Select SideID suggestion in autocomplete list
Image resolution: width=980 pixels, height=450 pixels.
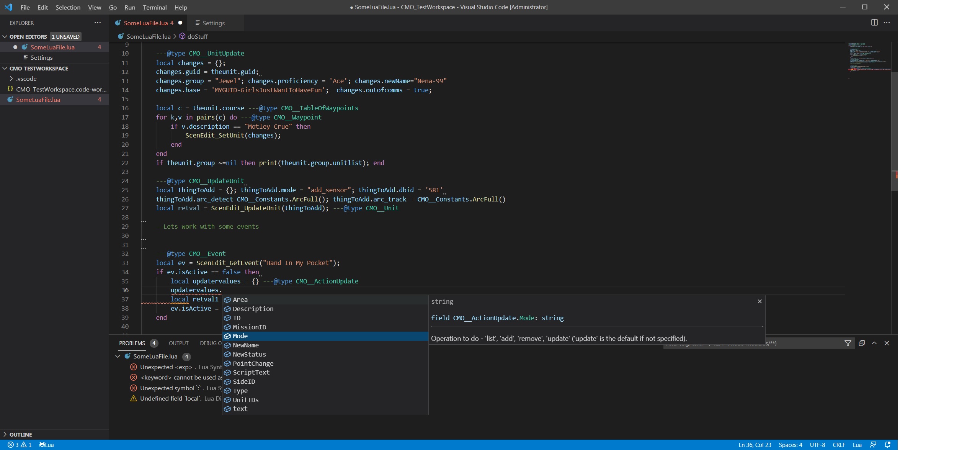325,381
